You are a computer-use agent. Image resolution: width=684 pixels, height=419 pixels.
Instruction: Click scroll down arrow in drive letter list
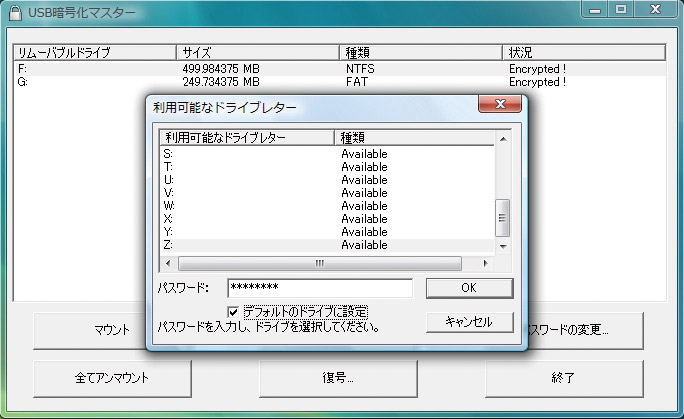coord(503,247)
